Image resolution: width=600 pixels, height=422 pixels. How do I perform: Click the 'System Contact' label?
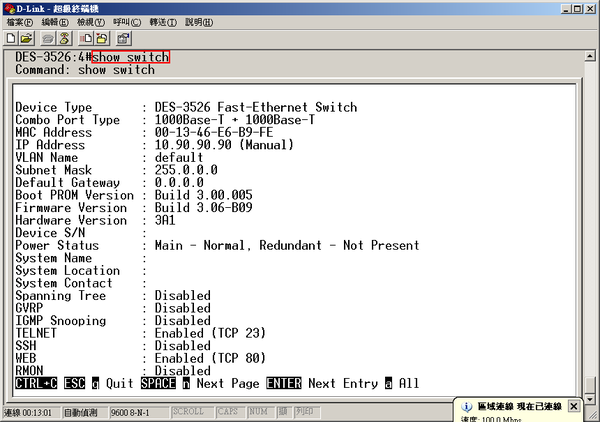click(64, 283)
